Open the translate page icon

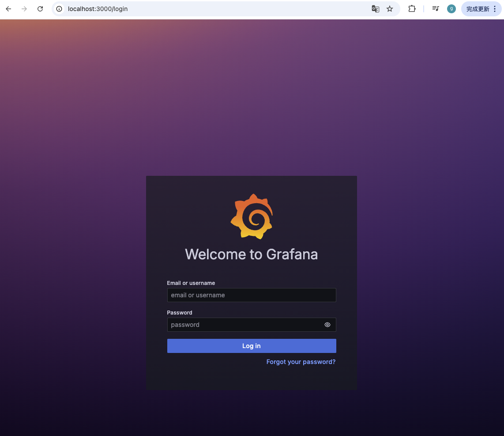click(376, 9)
